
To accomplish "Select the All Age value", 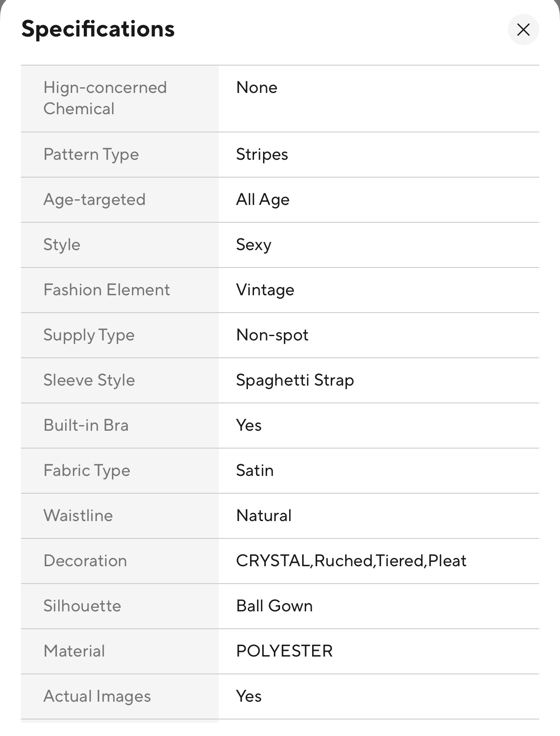I will [263, 200].
